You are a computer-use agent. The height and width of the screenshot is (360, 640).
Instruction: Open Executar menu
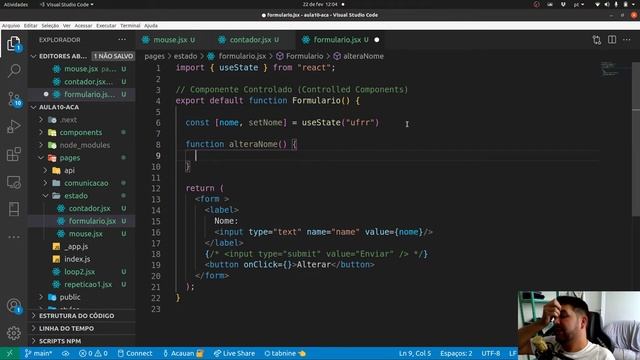(106, 26)
